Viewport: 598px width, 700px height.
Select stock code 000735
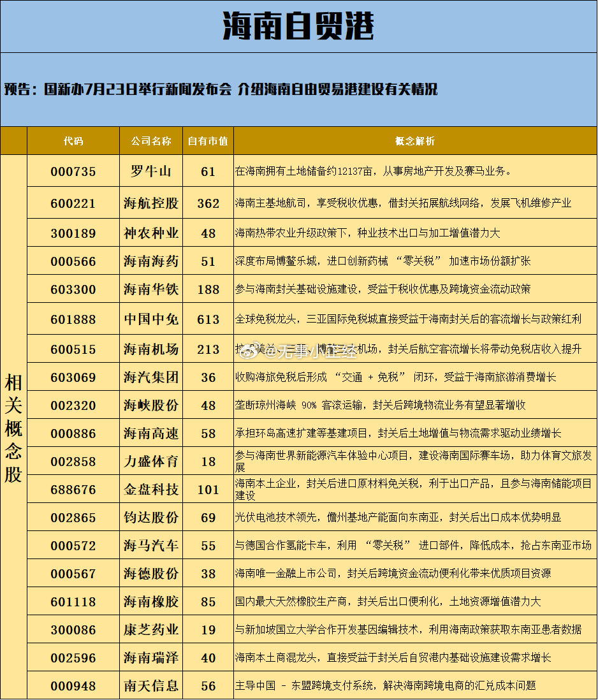point(73,171)
